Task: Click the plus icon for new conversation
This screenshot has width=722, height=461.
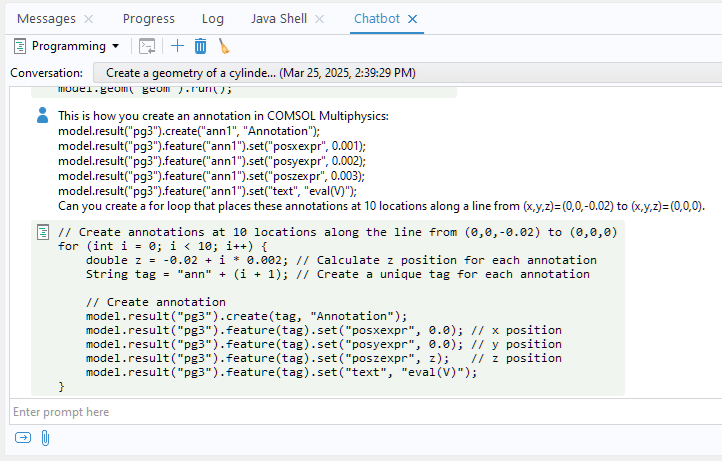Action: coord(177,46)
